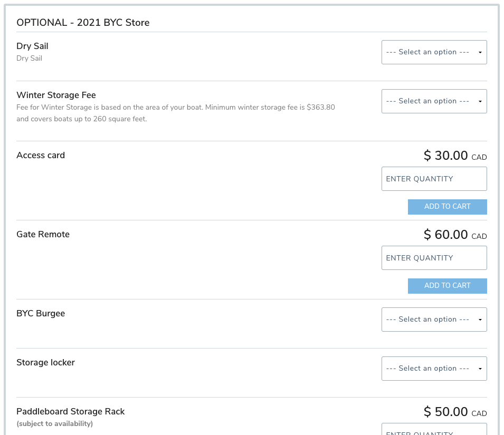This screenshot has height=435, width=504.
Task: Click the $30.00 Access card price
Action: (x=446, y=156)
